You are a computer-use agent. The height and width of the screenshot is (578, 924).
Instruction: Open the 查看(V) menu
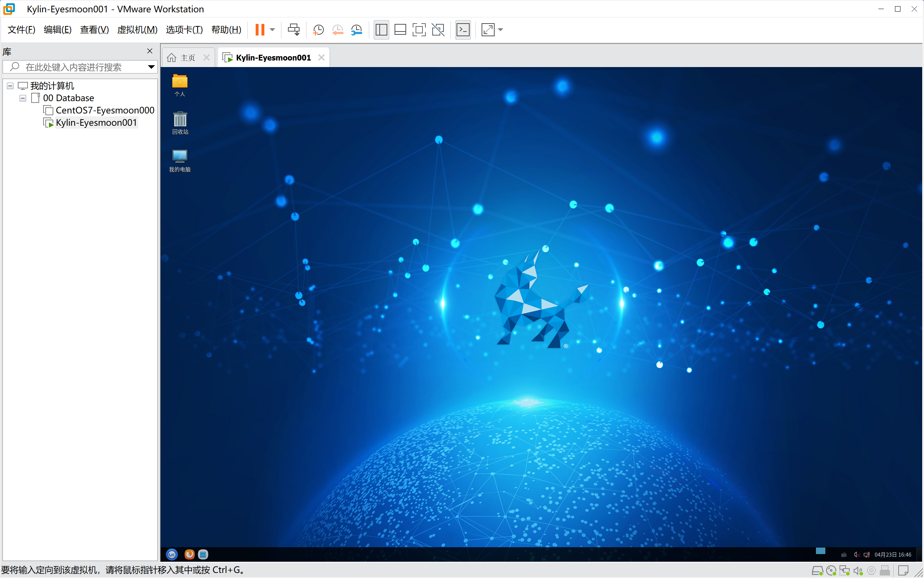[94, 30]
